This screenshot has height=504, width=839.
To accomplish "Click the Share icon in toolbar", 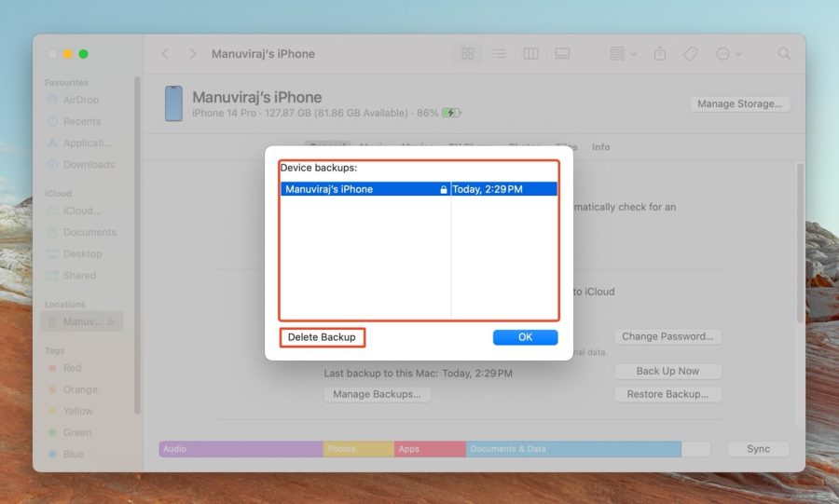I will pyautogui.click(x=660, y=53).
